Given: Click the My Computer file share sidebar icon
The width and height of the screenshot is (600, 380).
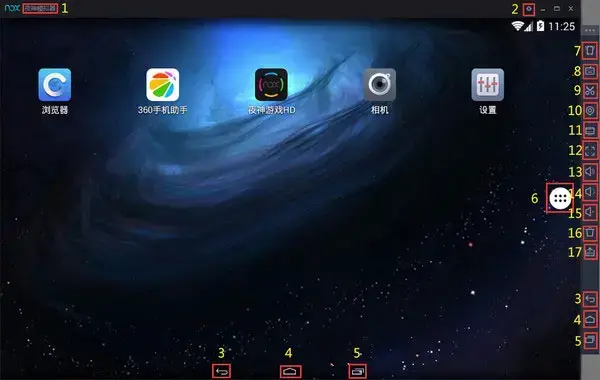Looking at the screenshot, I should pos(590,131).
